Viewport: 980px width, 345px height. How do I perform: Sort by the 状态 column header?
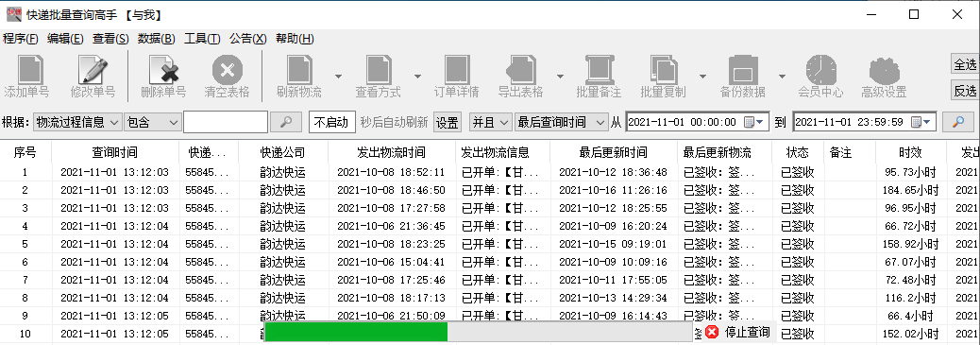pos(798,152)
